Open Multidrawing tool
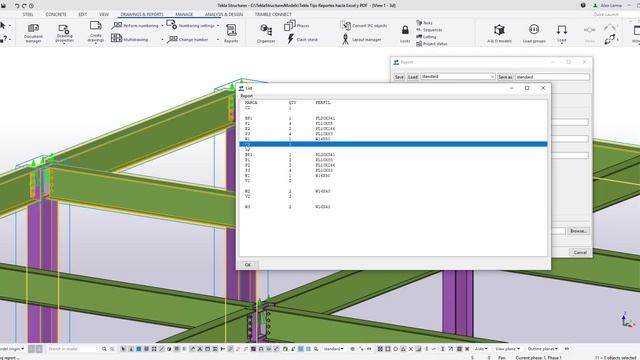Image resolution: width=640 pixels, height=360 pixels. point(130,39)
